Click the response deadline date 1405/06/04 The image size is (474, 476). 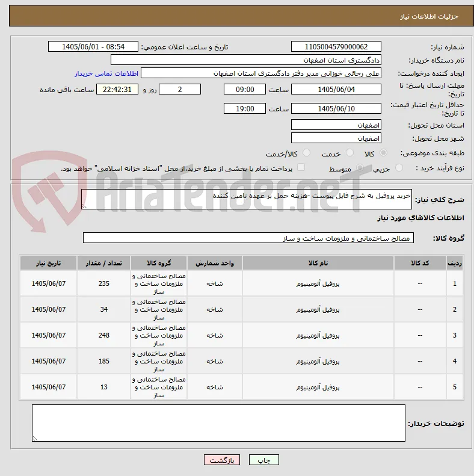(x=336, y=89)
